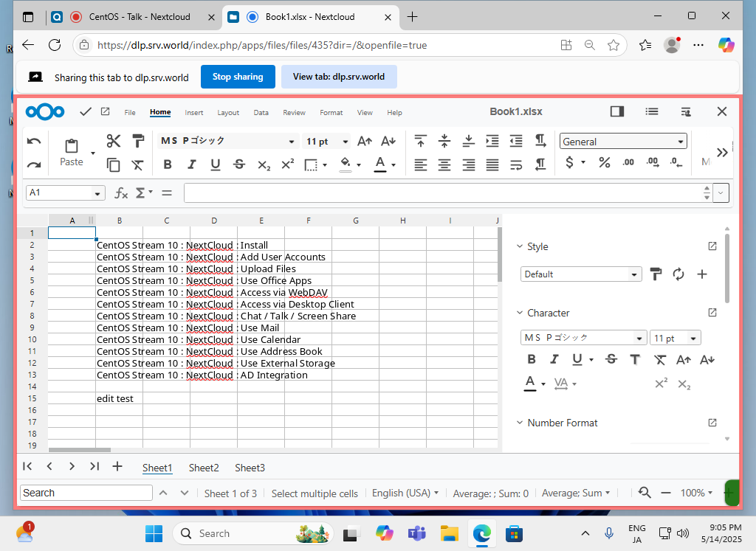Copy the selected cells

113,164
